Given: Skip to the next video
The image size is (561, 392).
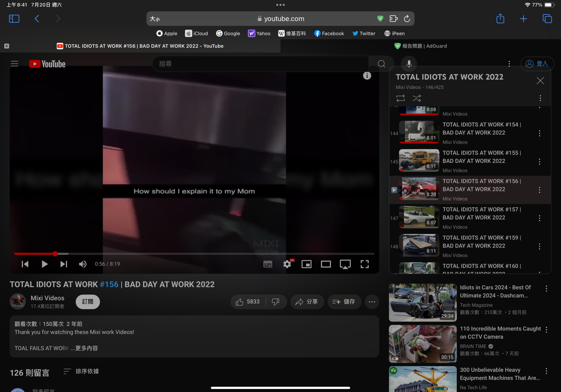Looking at the screenshot, I should click(64, 264).
